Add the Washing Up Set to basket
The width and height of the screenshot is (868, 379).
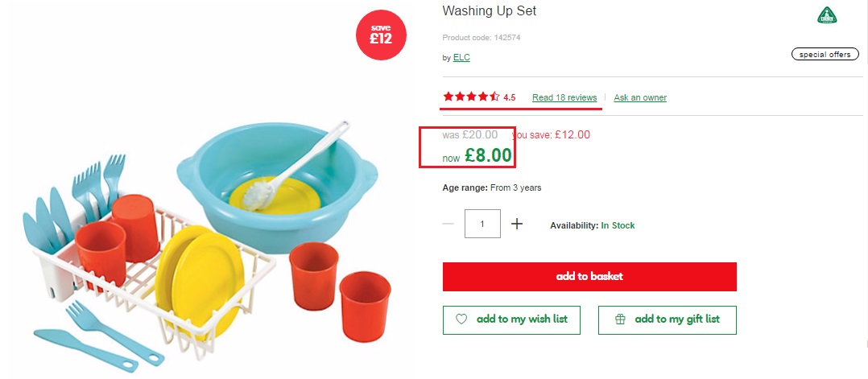(x=589, y=276)
